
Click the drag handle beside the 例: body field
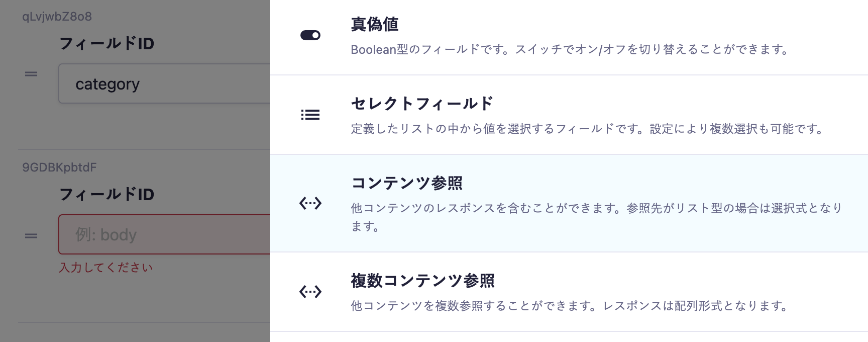[31, 235]
